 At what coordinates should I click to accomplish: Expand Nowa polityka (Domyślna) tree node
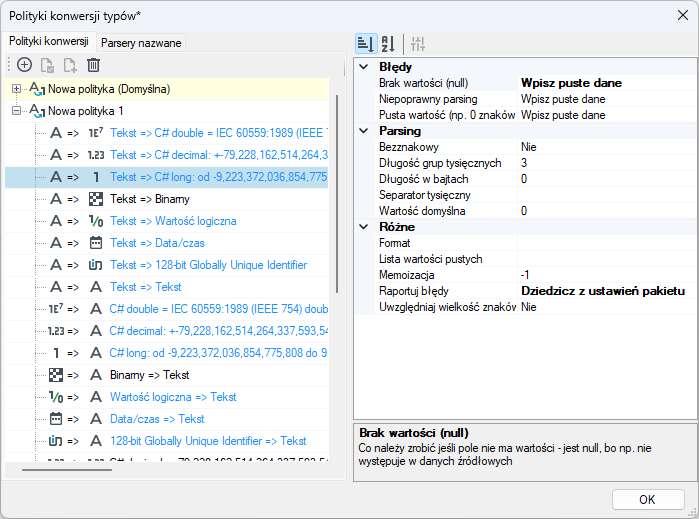16,89
